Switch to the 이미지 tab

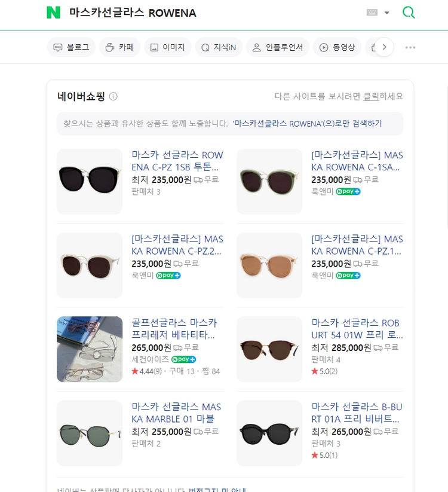click(x=168, y=47)
